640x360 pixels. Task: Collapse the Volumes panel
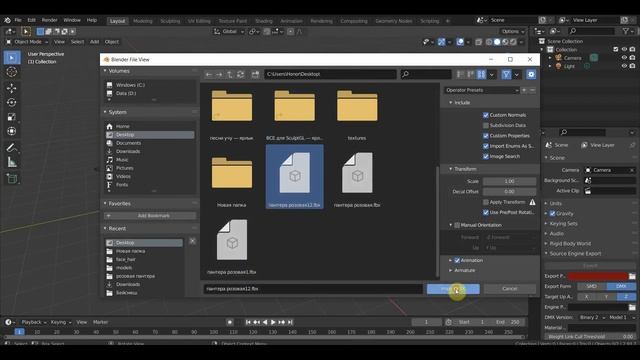click(105, 71)
